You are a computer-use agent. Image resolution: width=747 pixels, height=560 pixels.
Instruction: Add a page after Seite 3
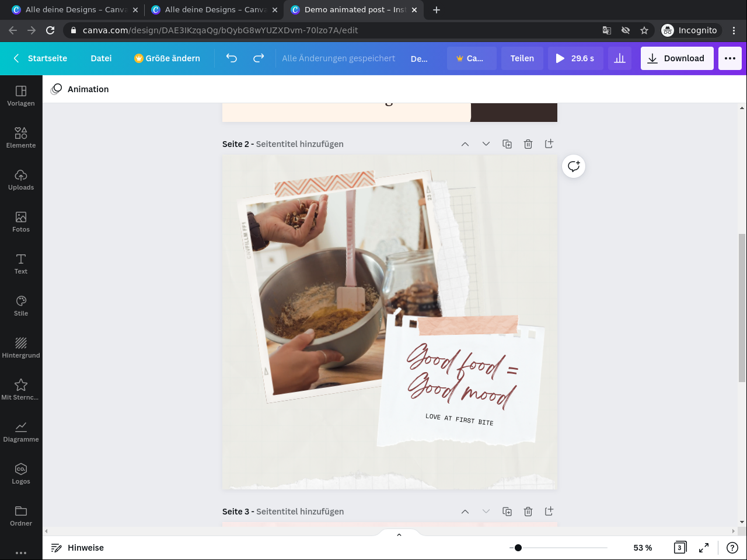point(549,512)
